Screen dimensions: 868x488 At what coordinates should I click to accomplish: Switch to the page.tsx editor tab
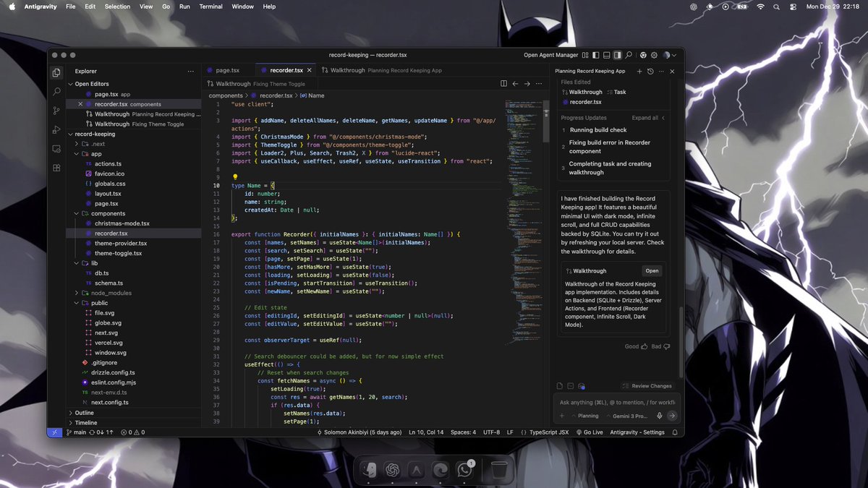[227, 70]
